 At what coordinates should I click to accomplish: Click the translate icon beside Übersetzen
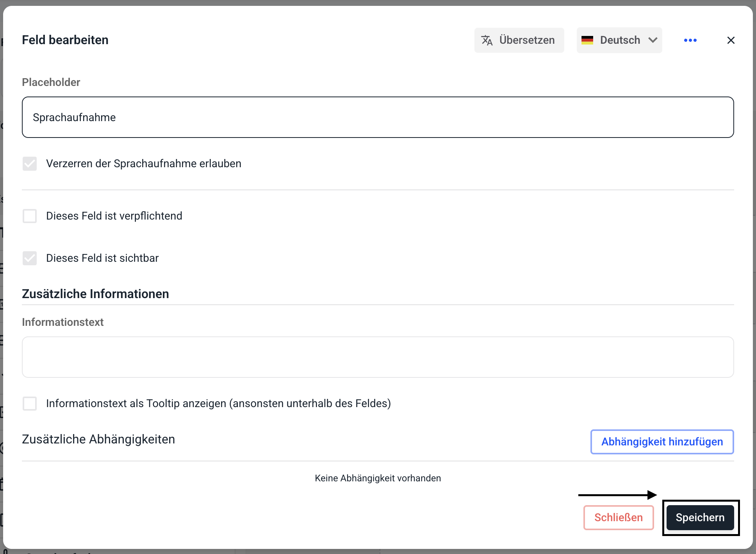[x=487, y=40]
